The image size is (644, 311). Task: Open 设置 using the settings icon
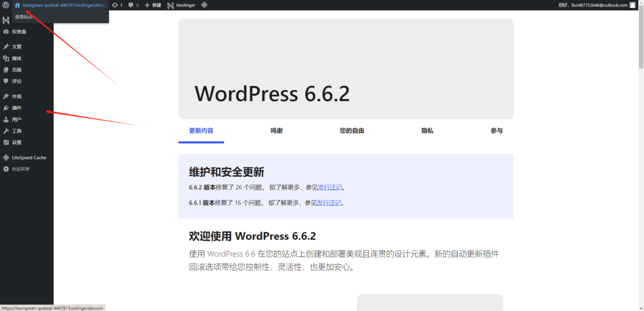[5, 142]
